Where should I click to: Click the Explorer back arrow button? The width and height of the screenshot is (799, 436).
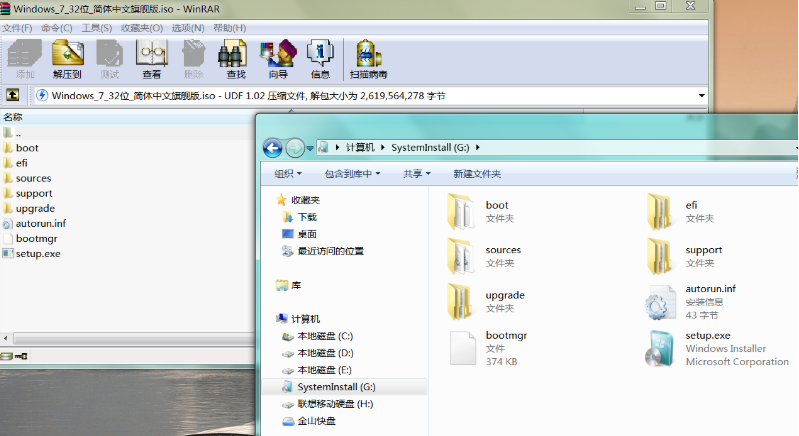tap(272, 148)
